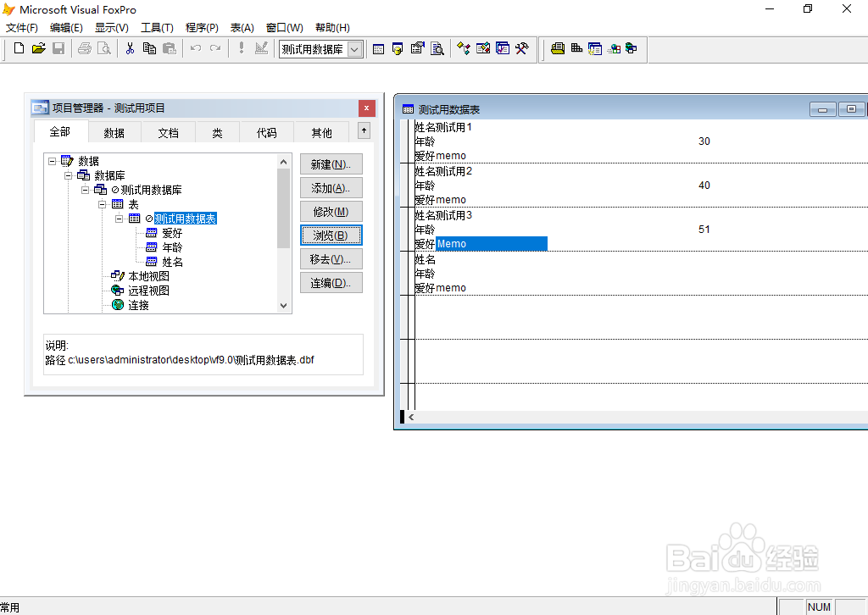Click the New Table icon in database toolbar
The image size is (868, 615).
[558, 48]
